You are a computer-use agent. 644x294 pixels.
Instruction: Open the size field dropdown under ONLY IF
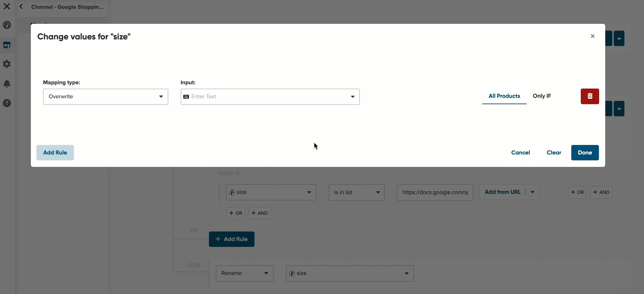(x=271, y=192)
